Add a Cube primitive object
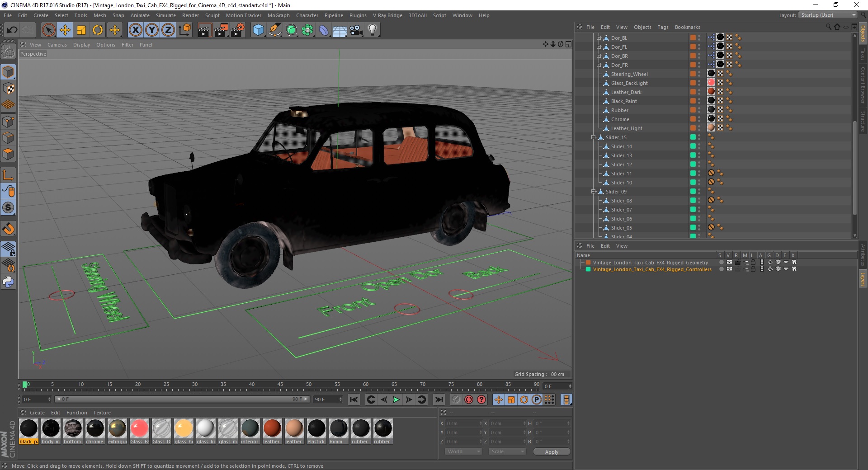 (258, 30)
